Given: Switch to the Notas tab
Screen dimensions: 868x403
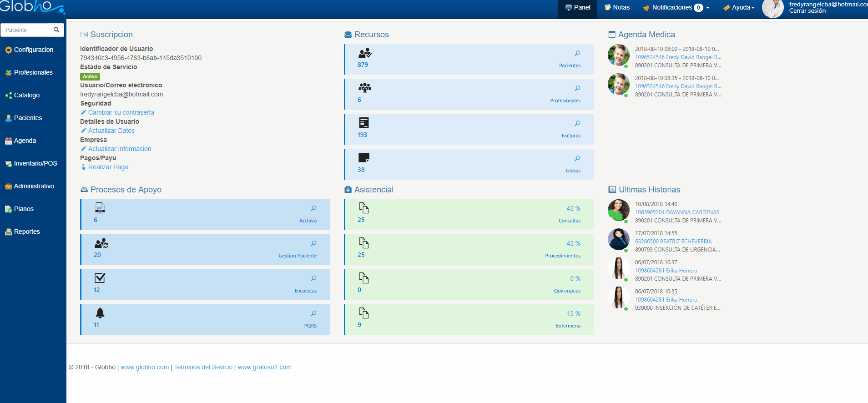Looking at the screenshot, I should click(617, 8).
